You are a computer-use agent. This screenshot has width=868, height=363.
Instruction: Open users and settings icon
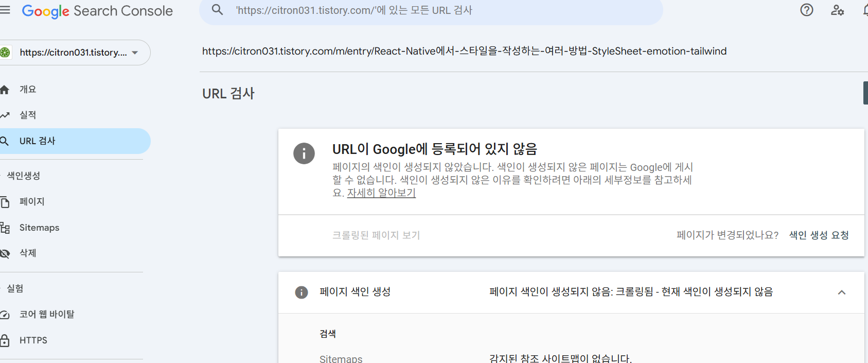[x=837, y=10]
